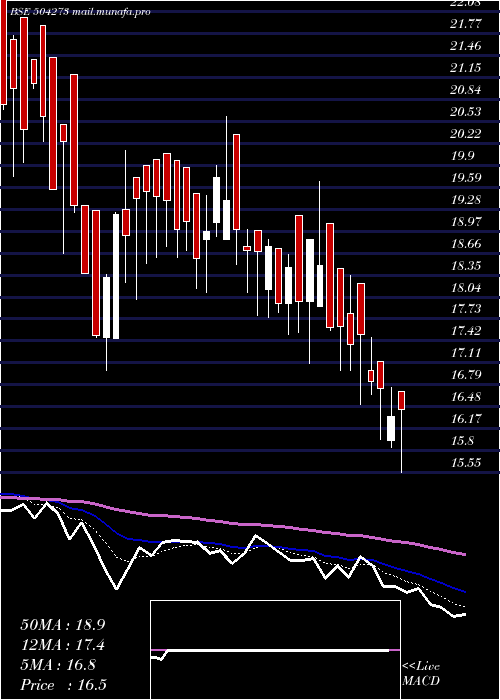Select the 21.77 price axis label
This screenshot has height=700, width=500.
coord(466,24)
